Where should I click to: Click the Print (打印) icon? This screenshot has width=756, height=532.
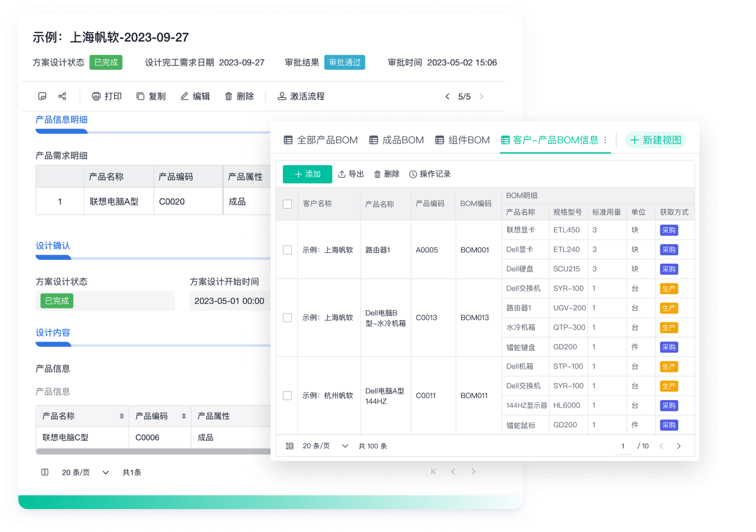tap(96, 96)
